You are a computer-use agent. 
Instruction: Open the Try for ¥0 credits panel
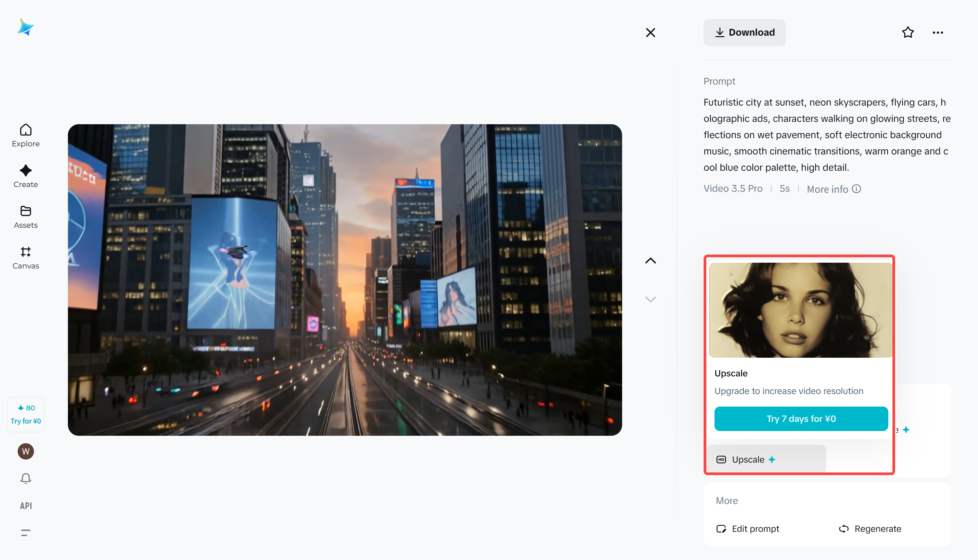(25, 414)
